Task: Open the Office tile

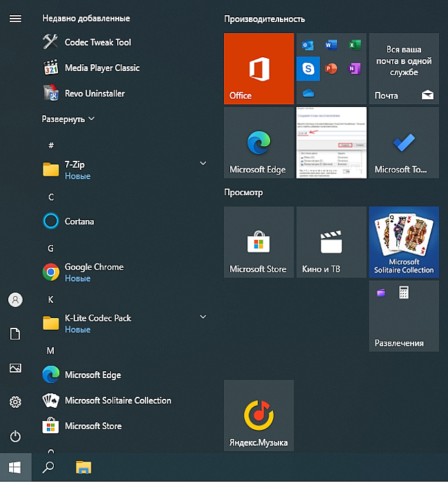Action: [258, 69]
